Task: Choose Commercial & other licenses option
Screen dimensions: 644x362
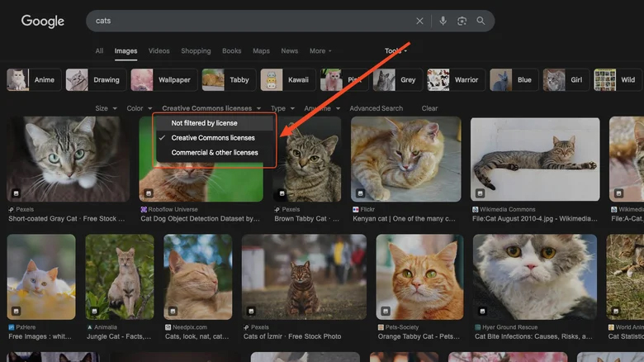Action: [215, 153]
